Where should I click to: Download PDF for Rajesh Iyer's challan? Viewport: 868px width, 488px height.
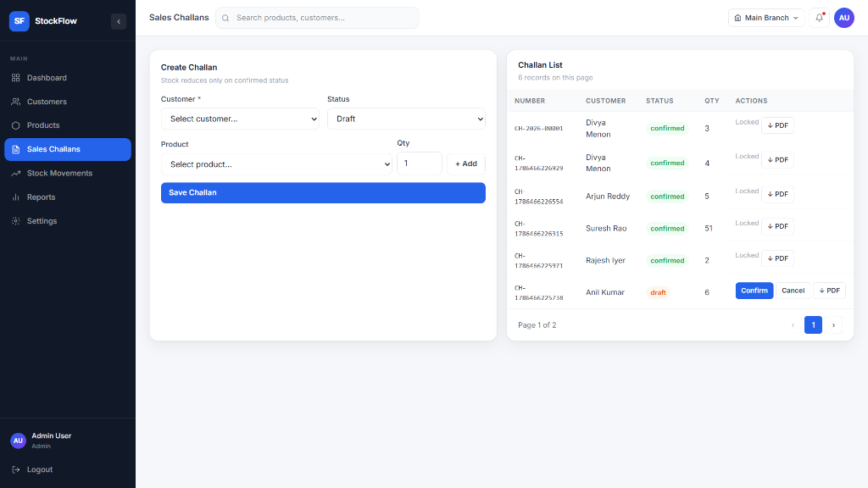pyautogui.click(x=777, y=258)
